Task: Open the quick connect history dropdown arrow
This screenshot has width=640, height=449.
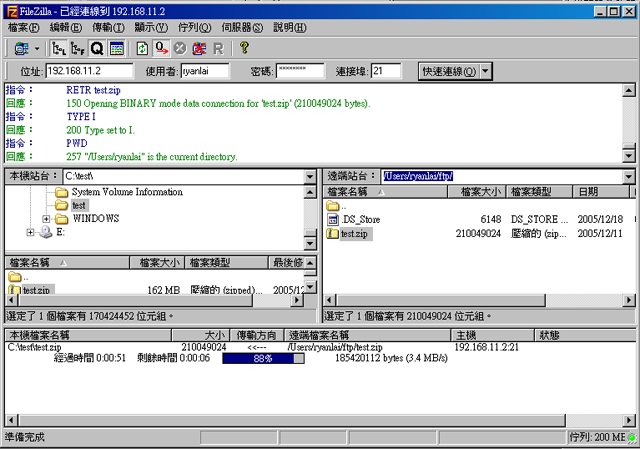Action: (x=485, y=71)
